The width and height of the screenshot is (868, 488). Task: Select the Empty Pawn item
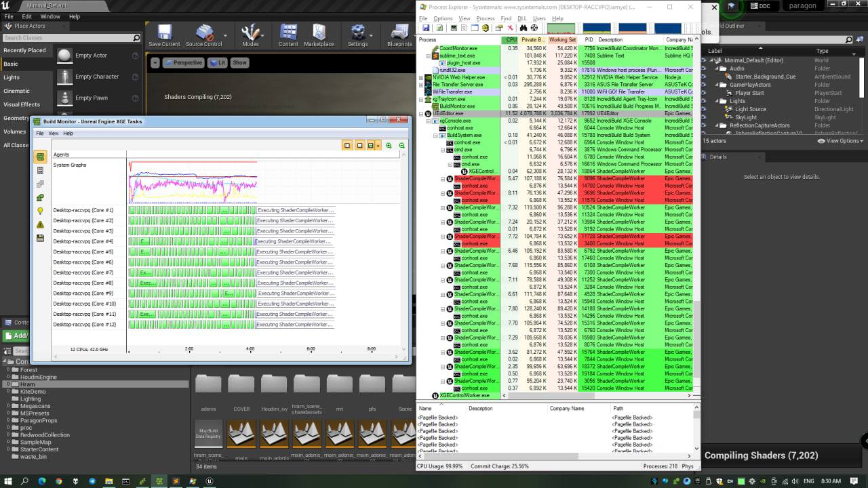point(98,98)
